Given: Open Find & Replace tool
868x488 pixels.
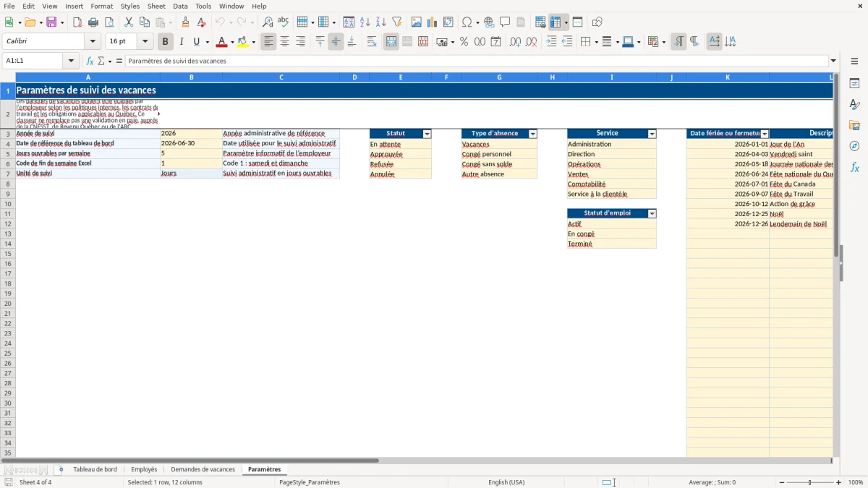Looking at the screenshot, I should (268, 22).
